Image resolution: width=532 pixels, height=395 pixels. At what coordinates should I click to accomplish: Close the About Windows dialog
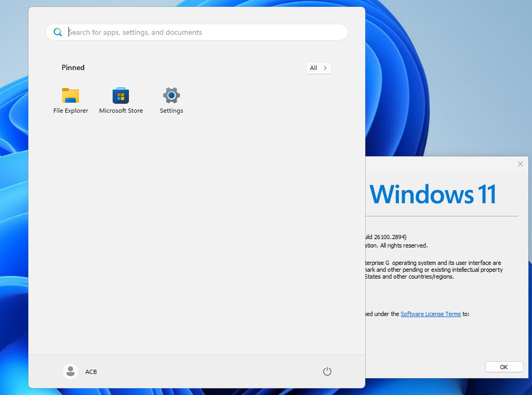520,164
